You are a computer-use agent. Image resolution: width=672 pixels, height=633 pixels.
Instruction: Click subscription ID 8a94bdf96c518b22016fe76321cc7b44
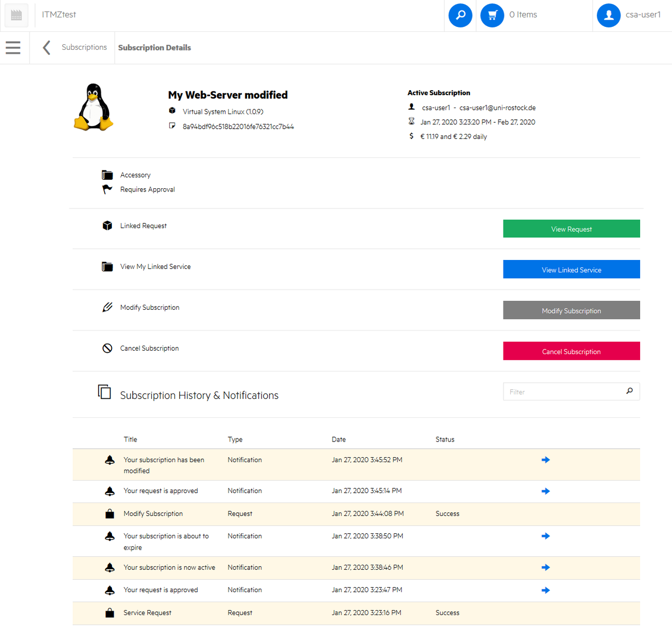tap(238, 127)
